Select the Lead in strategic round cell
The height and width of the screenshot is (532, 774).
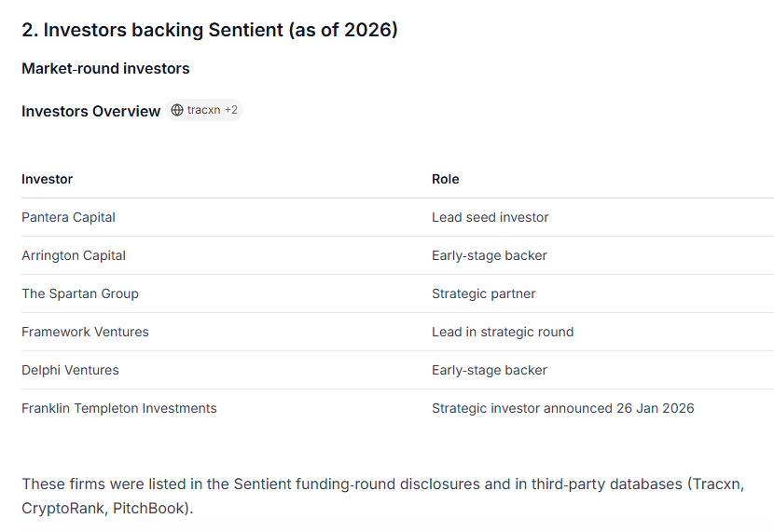point(503,332)
